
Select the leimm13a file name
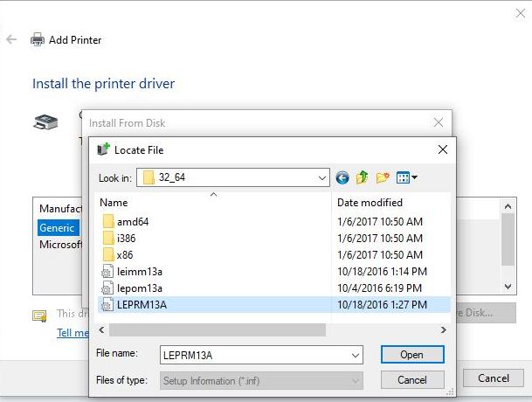coord(140,272)
